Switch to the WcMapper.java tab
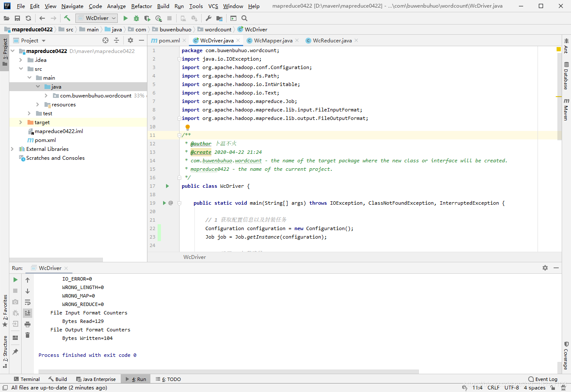571x392 pixels. [x=273, y=41]
